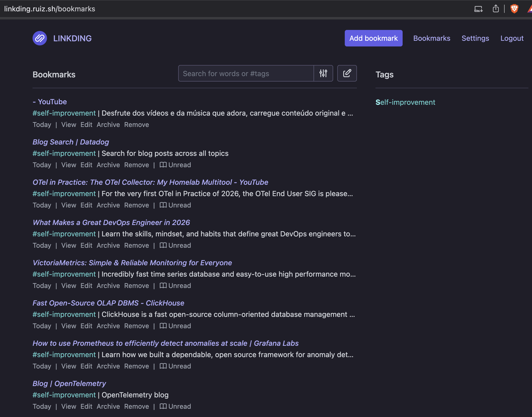Viewport: 532px width, 417px height.
Task: Toggle Unread status on OpenTelemetry blog bookmark
Action: click(175, 406)
